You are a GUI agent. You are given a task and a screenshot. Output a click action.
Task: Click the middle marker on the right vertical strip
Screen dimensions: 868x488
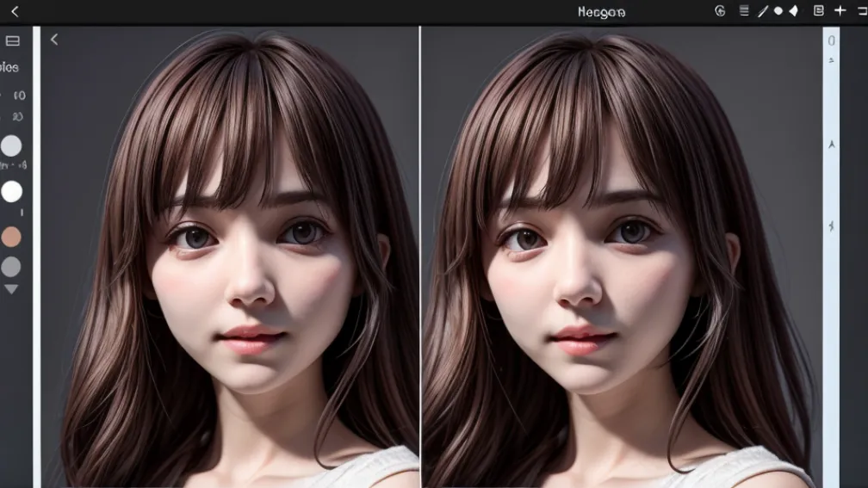click(831, 145)
